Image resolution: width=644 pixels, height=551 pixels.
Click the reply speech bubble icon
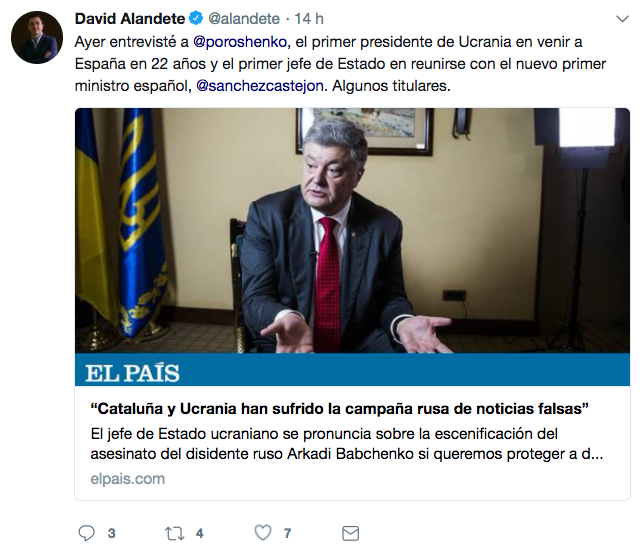(x=87, y=533)
